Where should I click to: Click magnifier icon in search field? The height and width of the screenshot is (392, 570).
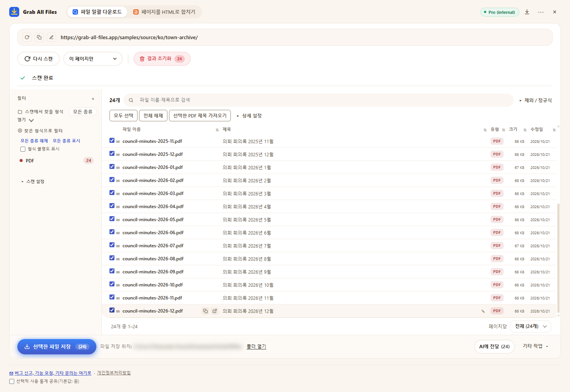pos(131,100)
